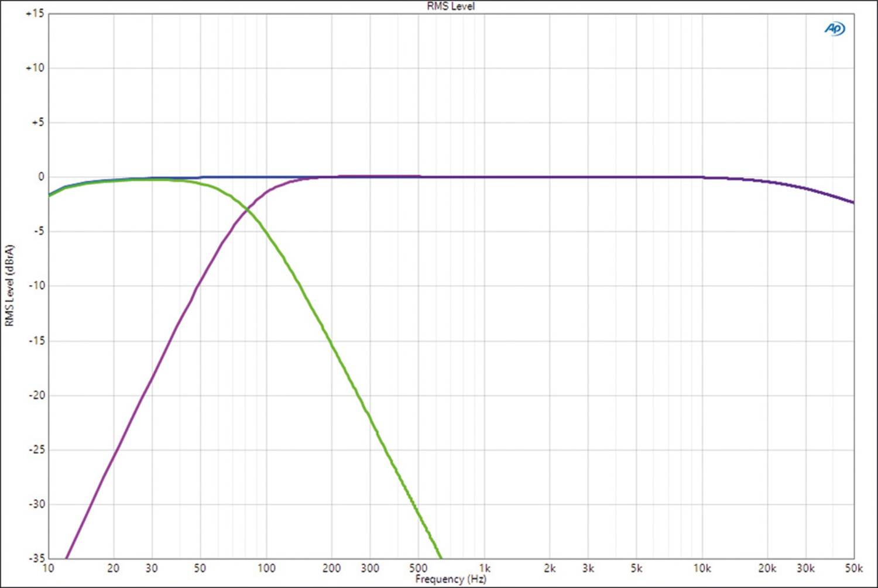This screenshot has width=878, height=588.
Task: Click the -35 y-axis value
Action: (36, 558)
